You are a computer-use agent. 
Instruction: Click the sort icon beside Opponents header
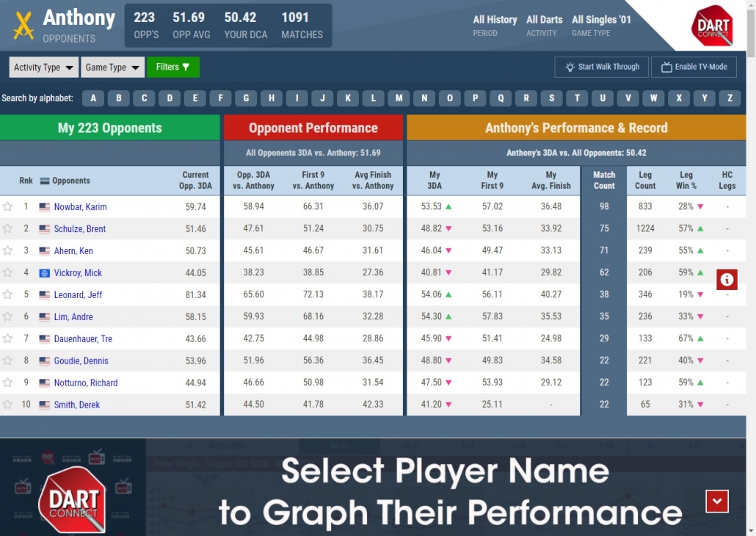point(44,181)
